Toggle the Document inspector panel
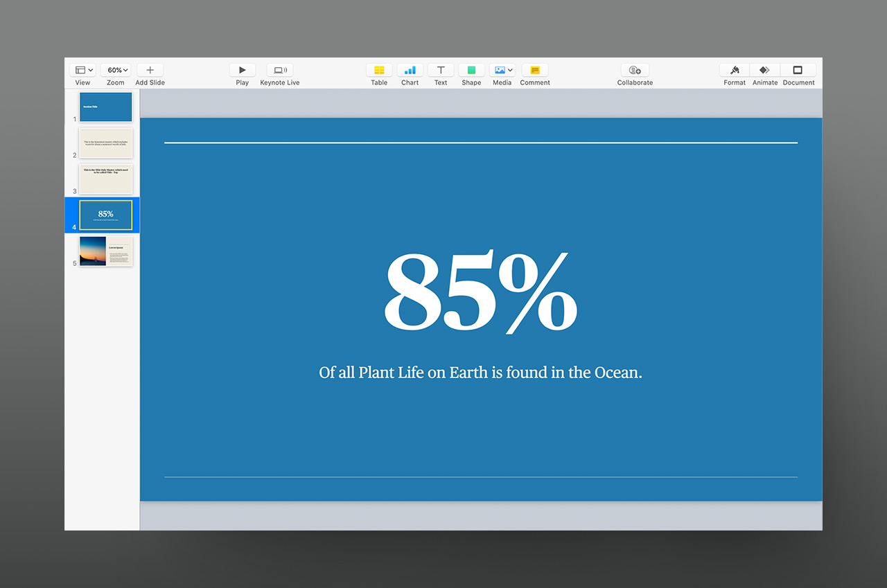Image resolution: width=887 pixels, height=588 pixels. point(798,70)
